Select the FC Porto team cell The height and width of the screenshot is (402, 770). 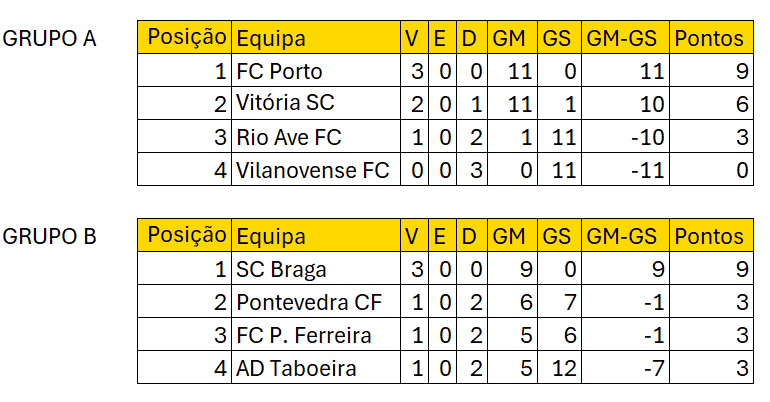[316, 71]
